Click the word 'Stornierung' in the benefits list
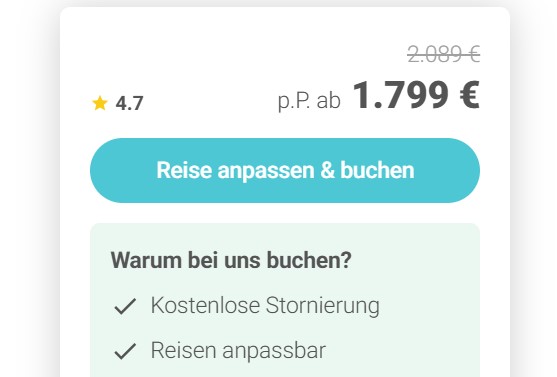Viewport: 557px width, 377px height. coord(323,305)
